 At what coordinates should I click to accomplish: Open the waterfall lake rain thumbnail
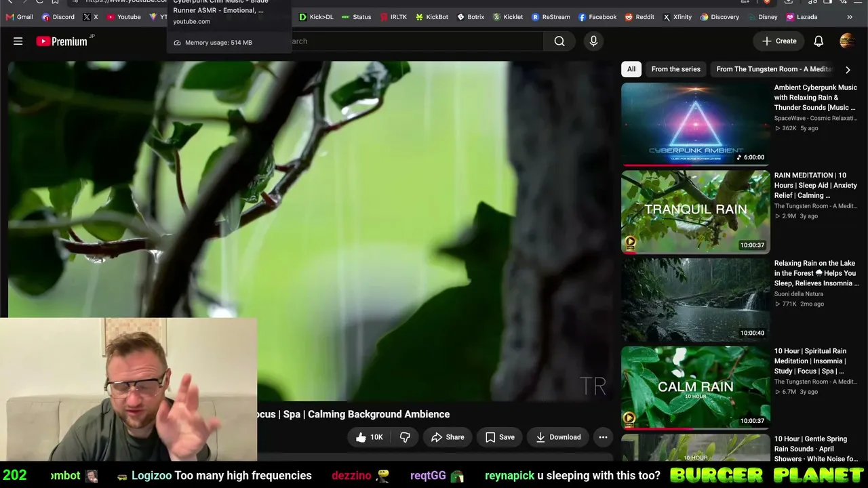[696, 300]
